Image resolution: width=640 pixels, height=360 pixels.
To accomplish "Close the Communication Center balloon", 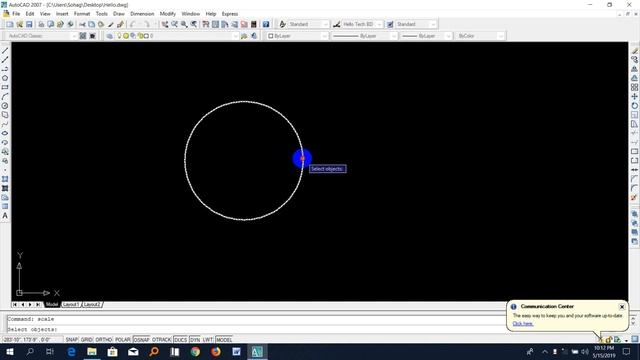I will coord(622,307).
